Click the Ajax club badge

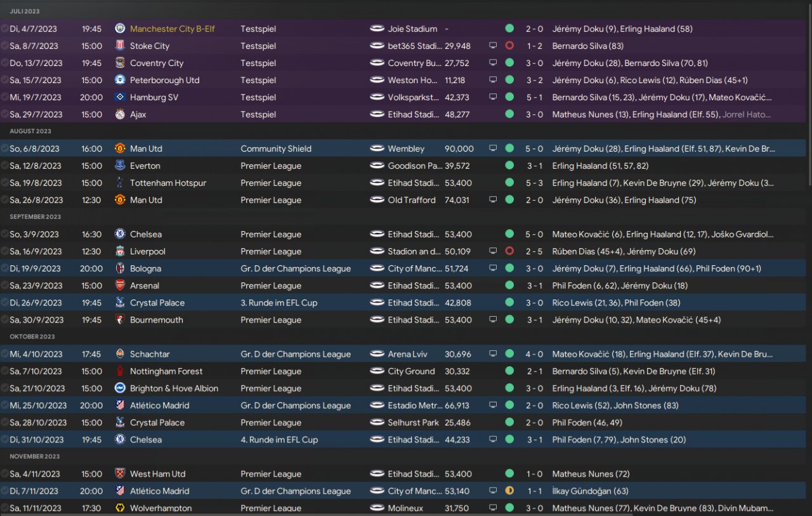pos(120,114)
